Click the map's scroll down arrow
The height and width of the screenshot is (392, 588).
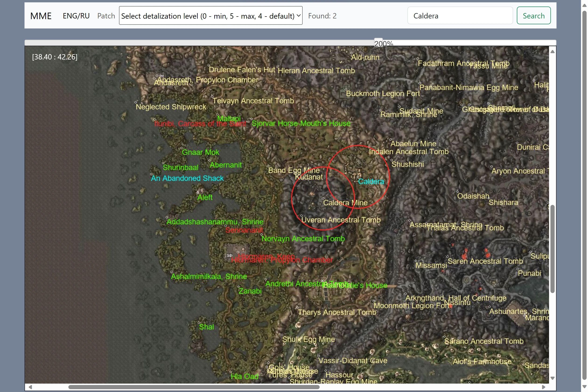point(553,378)
